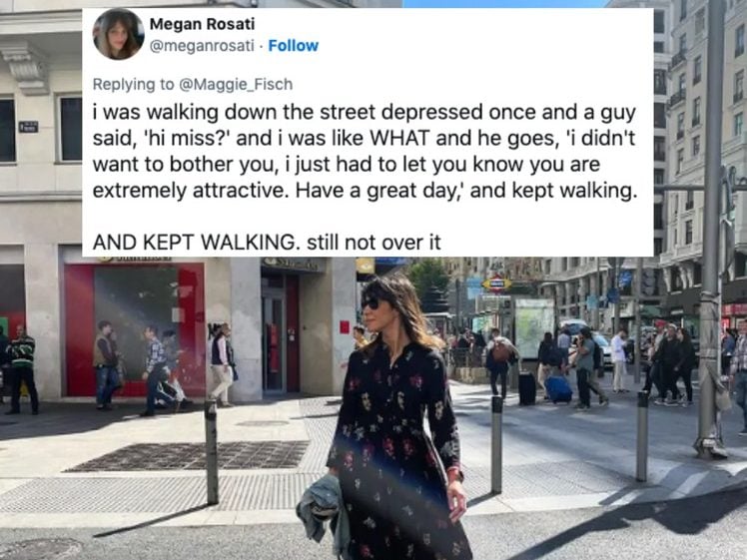Click the Megan Rosati display name
The width and height of the screenshot is (747, 560).
(x=202, y=23)
